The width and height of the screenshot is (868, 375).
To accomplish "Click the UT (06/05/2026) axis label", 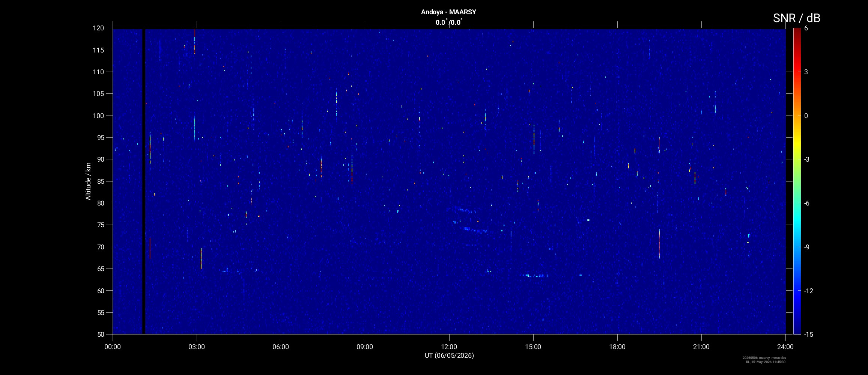I will click(449, 355).
